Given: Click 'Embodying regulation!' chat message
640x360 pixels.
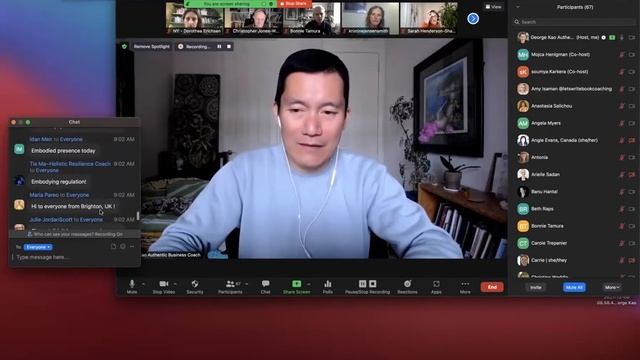Looking at the screenshot, I should pos(59,182).
